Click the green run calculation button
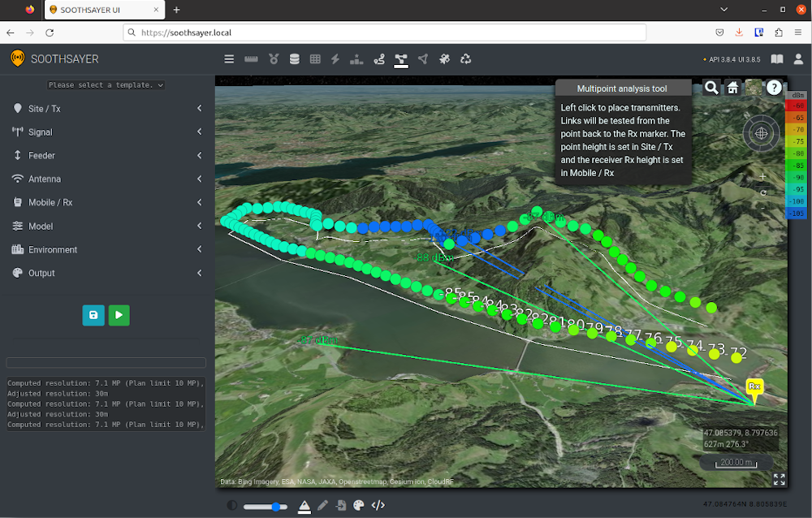Viewport: 812px width, 518px height. 119,315
